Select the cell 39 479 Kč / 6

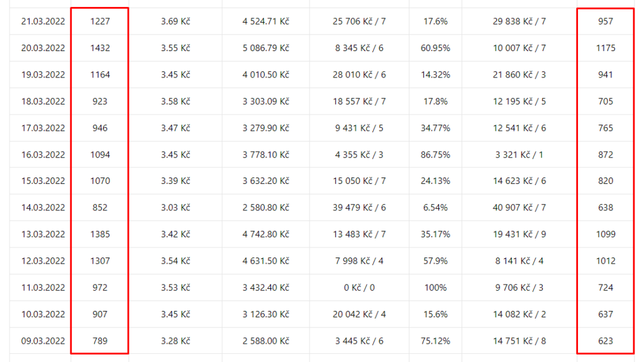click(x=359, y=208)
